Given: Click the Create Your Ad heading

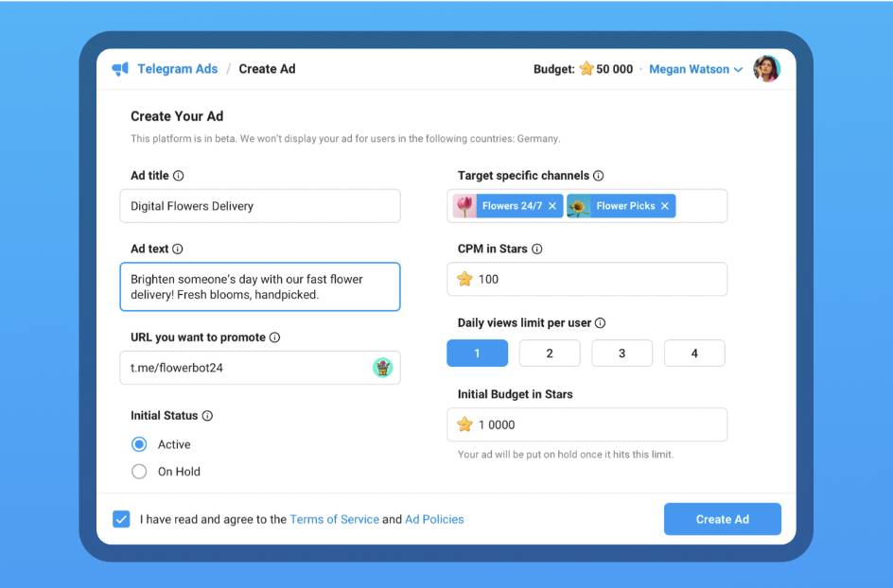Looking at the screenshot, I should 177,116.
